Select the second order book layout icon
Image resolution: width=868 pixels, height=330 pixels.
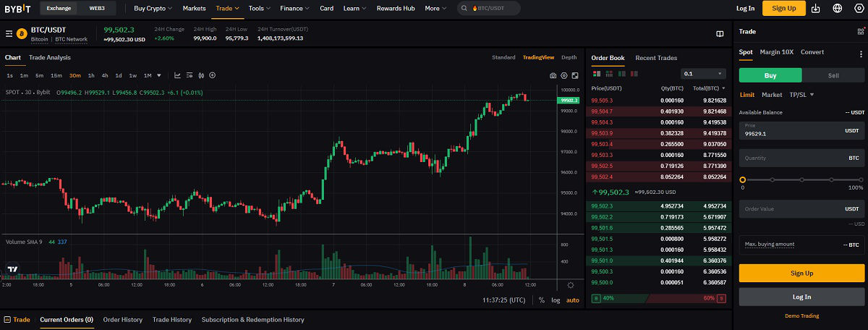click(x=609, y=74)
